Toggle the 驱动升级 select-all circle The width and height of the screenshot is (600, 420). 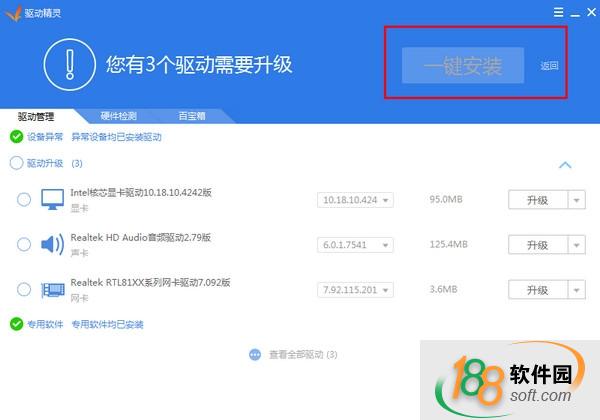point(16,163)
